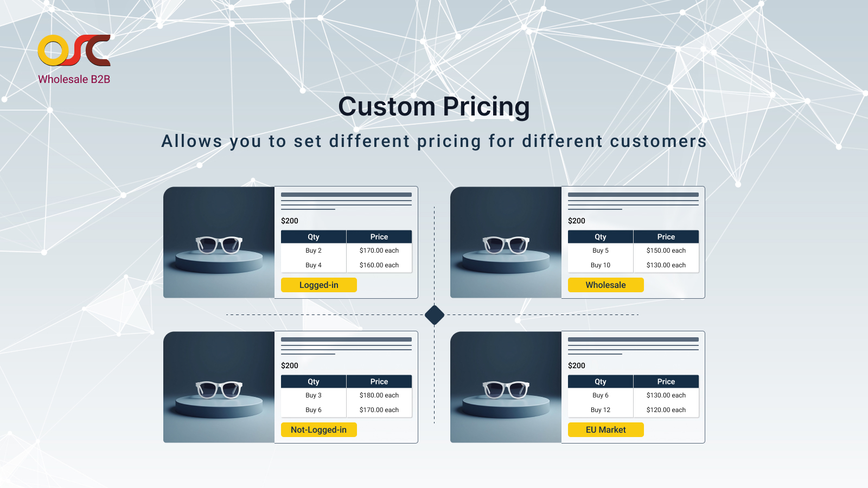Click the Qty header in the Logged-in card
The image size is (868, 488).
pos(314,237)
